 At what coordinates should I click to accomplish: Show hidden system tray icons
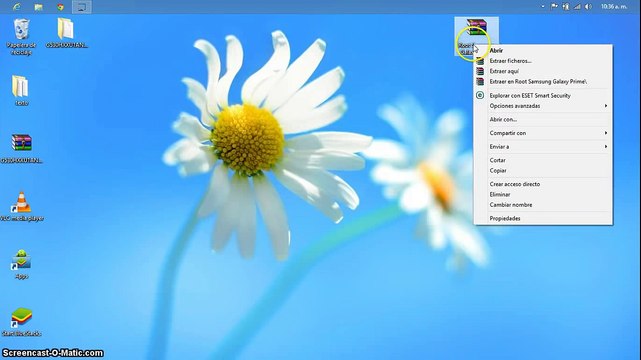[543, 7]
